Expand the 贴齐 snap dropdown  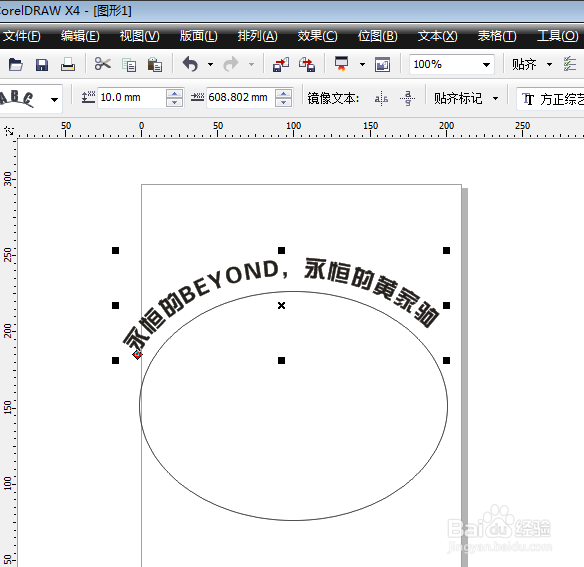pyautogui.click(x=549, y=65)
